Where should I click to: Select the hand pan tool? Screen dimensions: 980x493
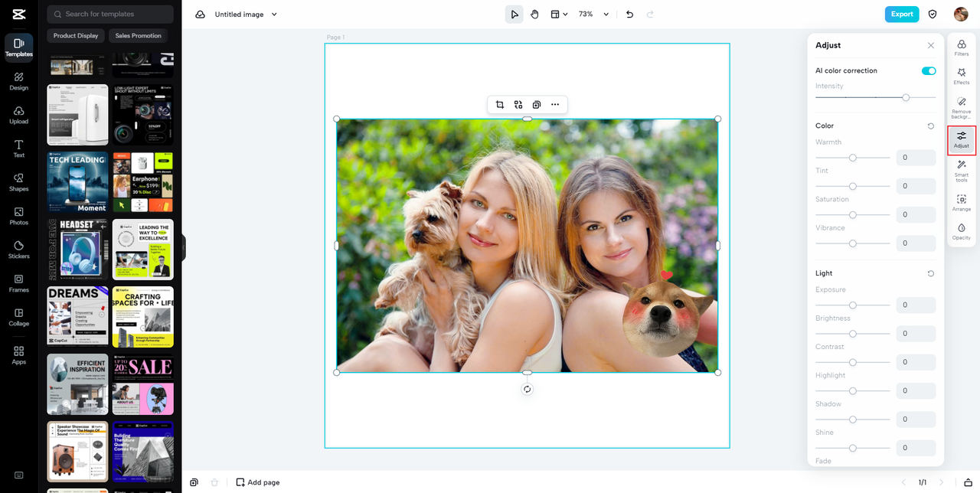[534, 14]
